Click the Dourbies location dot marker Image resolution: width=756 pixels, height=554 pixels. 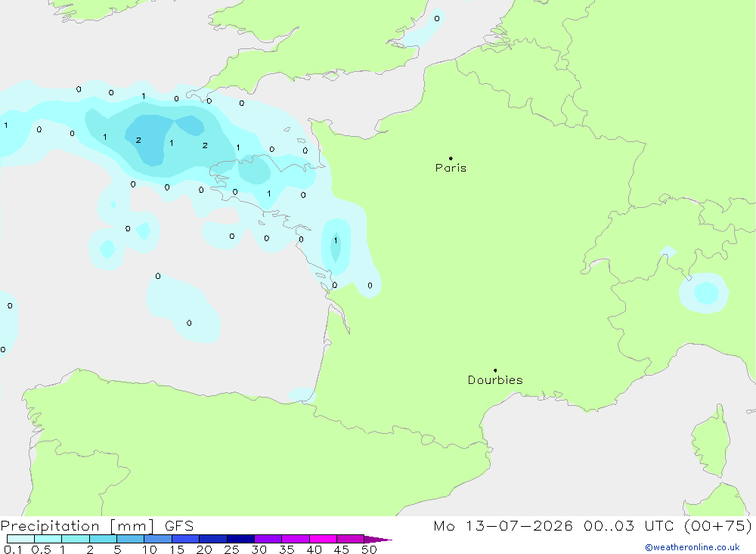tap(495, 370)
